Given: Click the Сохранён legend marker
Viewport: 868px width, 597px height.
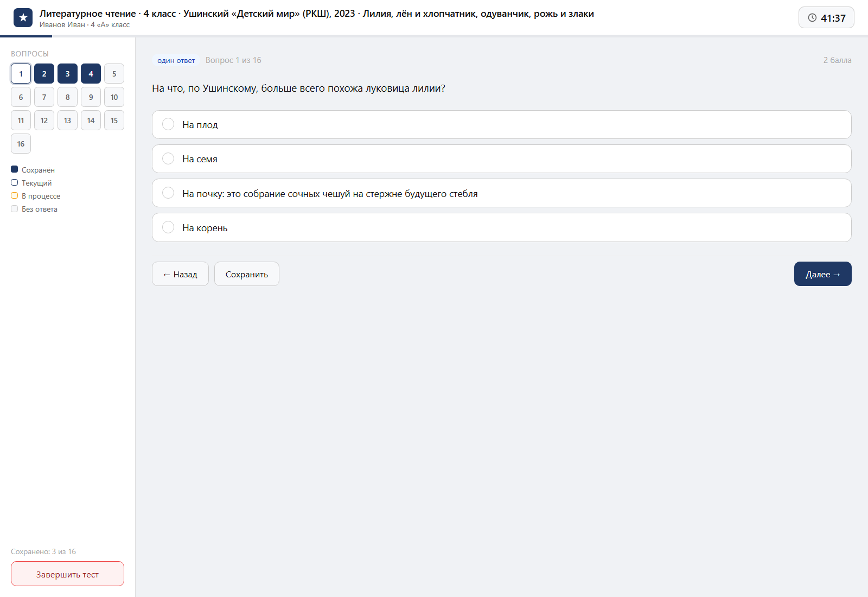Looking at the screenshot, I should point(15,169).
